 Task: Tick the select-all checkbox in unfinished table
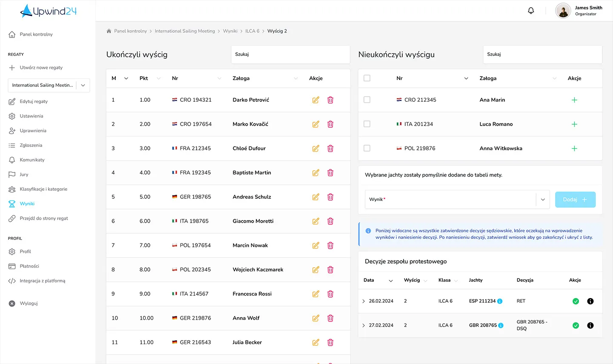click(367, 78)
